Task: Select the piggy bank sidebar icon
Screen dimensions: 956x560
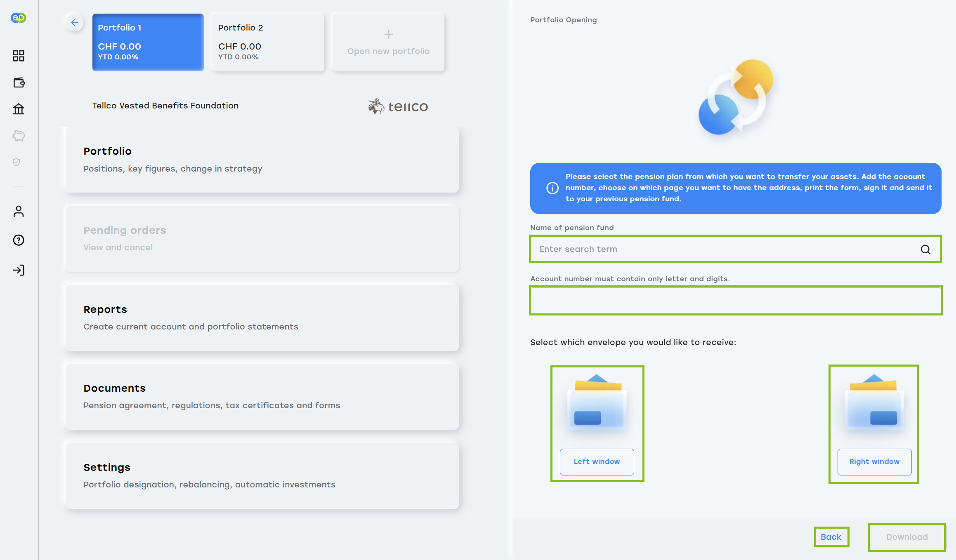Action: click(19, 136)
